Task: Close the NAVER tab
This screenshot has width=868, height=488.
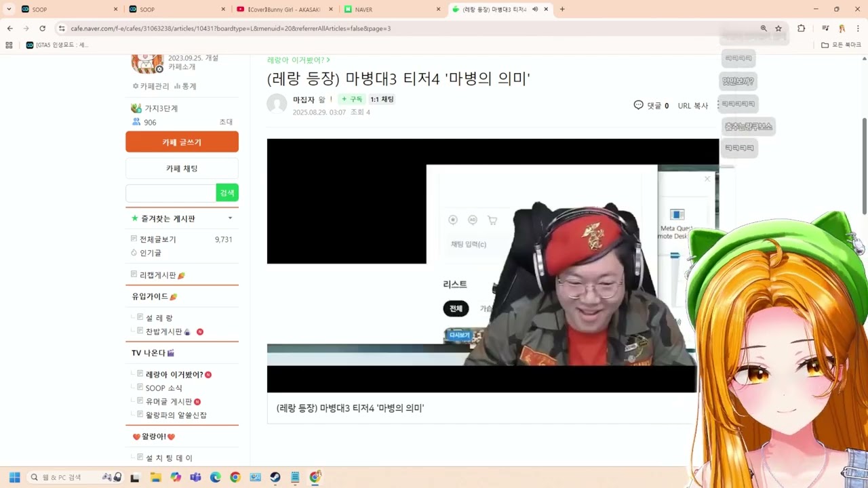Action: (438, 9)
